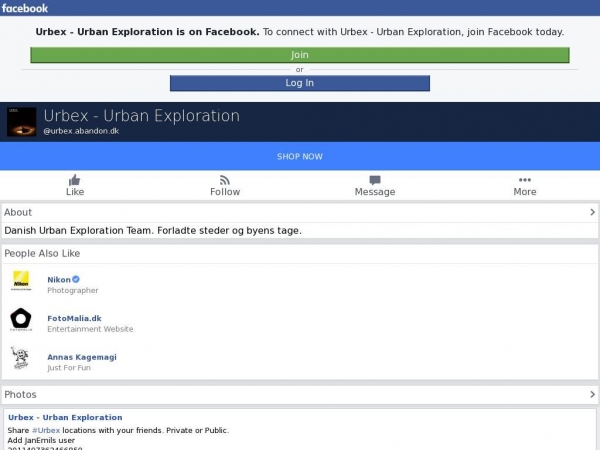This screenshot has width=600, height=450.
Task: Open the More three-dots menu
Action: [x=525, y=180]
